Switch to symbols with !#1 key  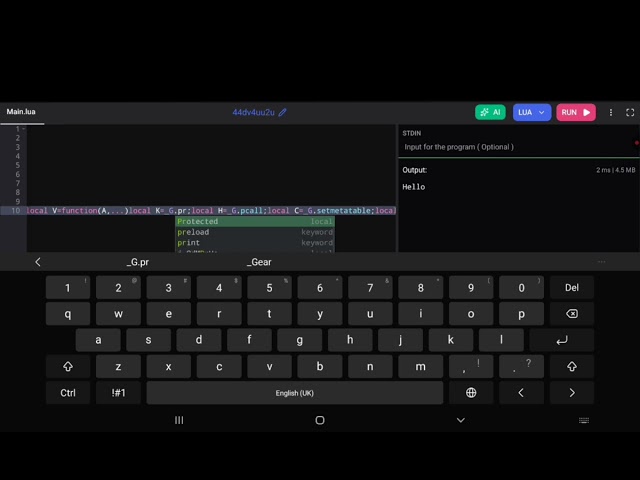tap(118, 393)
